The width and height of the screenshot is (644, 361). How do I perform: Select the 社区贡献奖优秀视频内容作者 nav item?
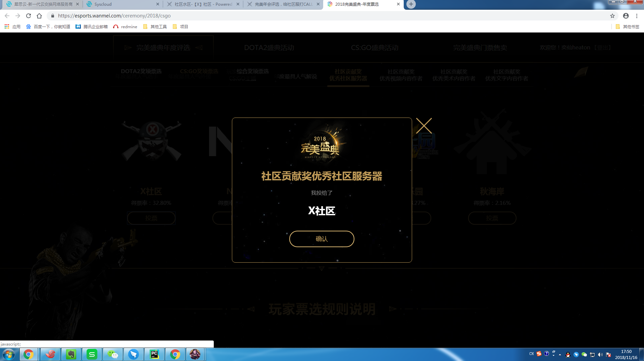click(x=401, y=75)
